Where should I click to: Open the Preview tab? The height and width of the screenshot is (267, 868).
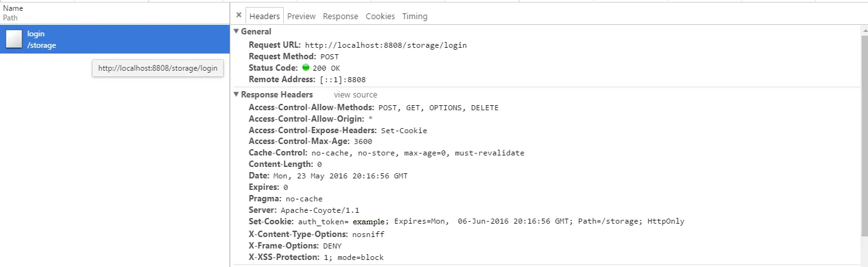(x=301, y=16)
